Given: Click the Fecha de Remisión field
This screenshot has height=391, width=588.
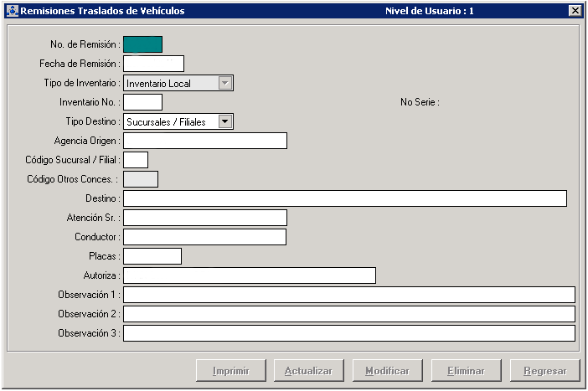Looking at the screenshot, I should 153,64.
